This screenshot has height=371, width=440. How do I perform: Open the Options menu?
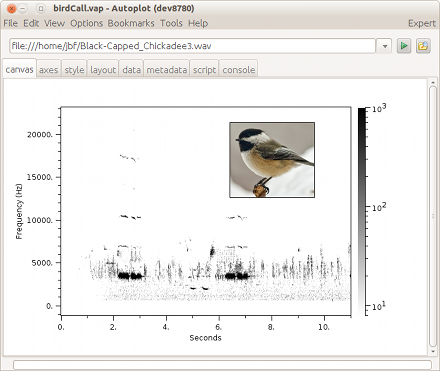coord(86,23)
